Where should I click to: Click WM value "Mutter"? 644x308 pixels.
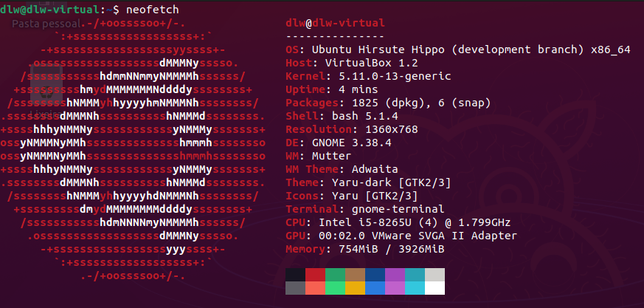[x=332, y=157]
